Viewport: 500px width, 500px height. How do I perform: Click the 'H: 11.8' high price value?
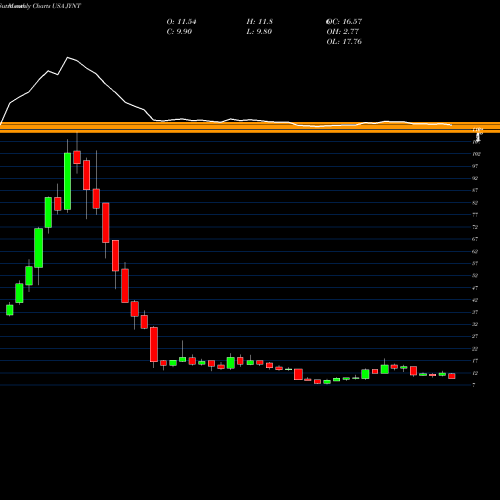[x=260, y=22]
